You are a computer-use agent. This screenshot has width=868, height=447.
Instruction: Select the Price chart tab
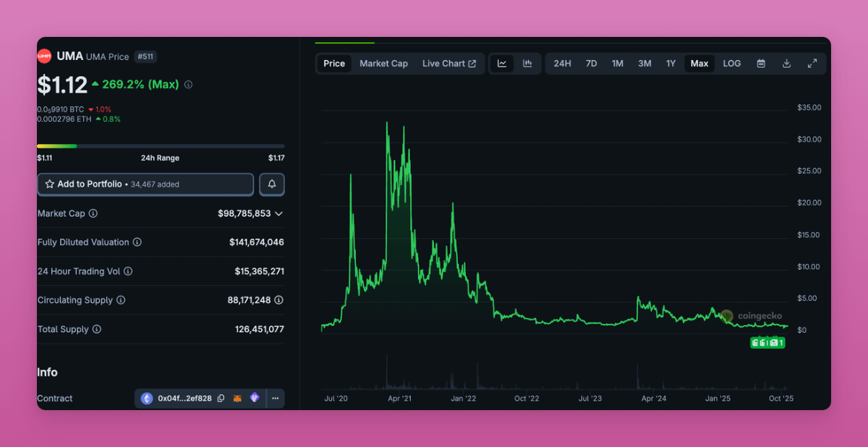334,64
